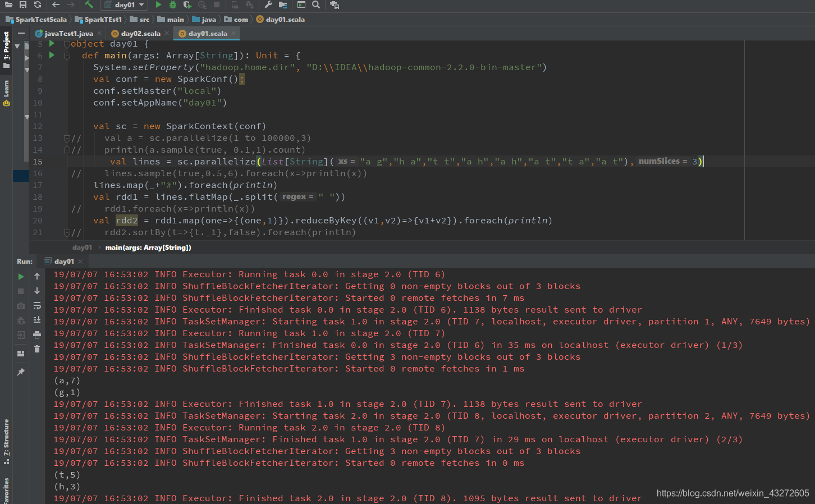Navigate forward with the right arrow icon
The width and height of the screenshot is (815, 504).
(x=70, y=4)
